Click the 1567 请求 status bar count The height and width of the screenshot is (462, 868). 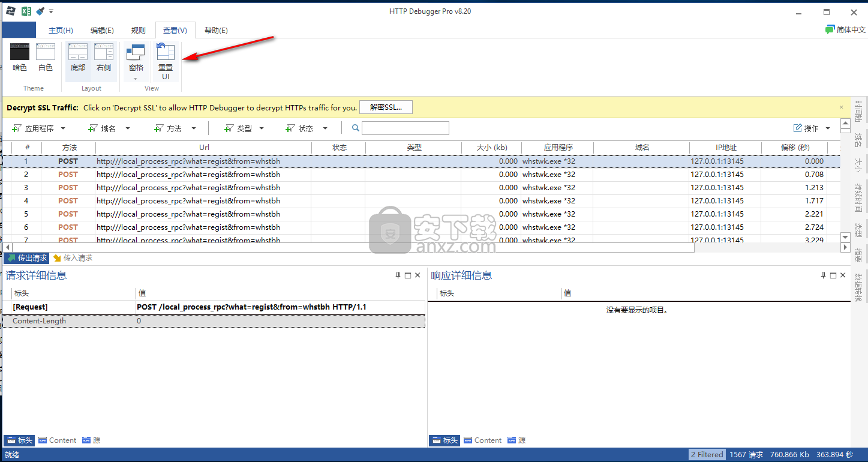(x=746, y=455)
